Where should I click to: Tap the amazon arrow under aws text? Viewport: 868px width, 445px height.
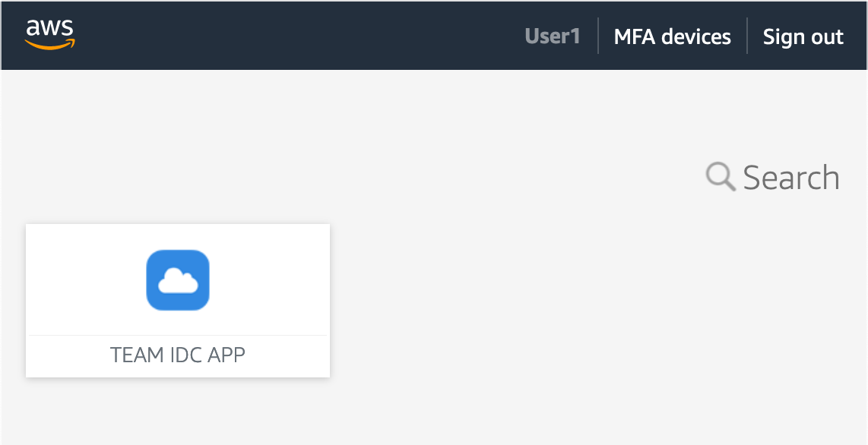coord(50,44)
